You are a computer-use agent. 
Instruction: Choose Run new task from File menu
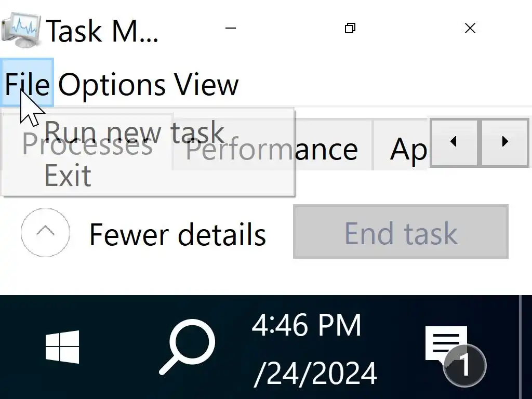click(134, 132)
